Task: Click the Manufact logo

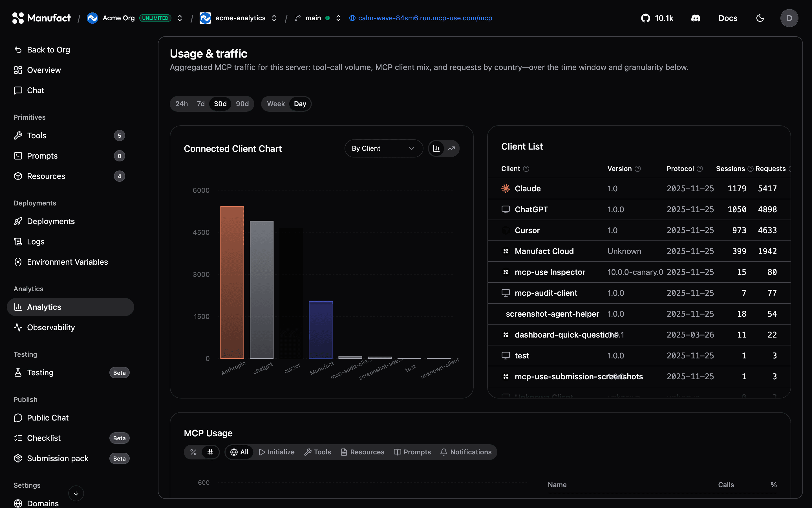Action: 41,18
